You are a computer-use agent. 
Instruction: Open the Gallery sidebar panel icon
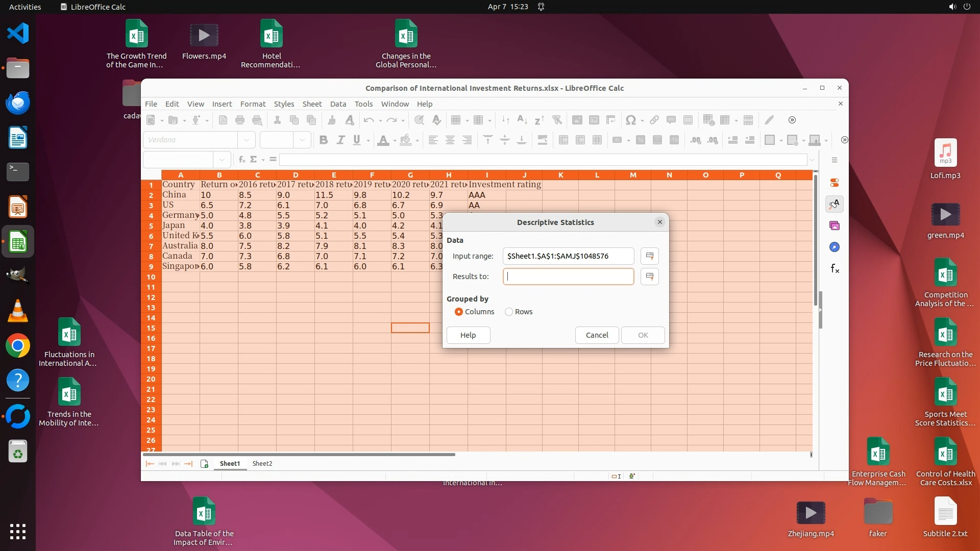835,226
